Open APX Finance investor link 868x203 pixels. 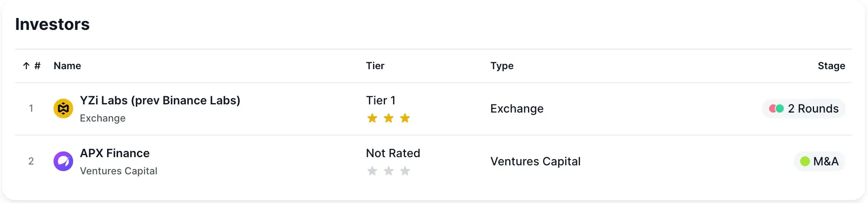pyautogui.click(x=115, y=153)
